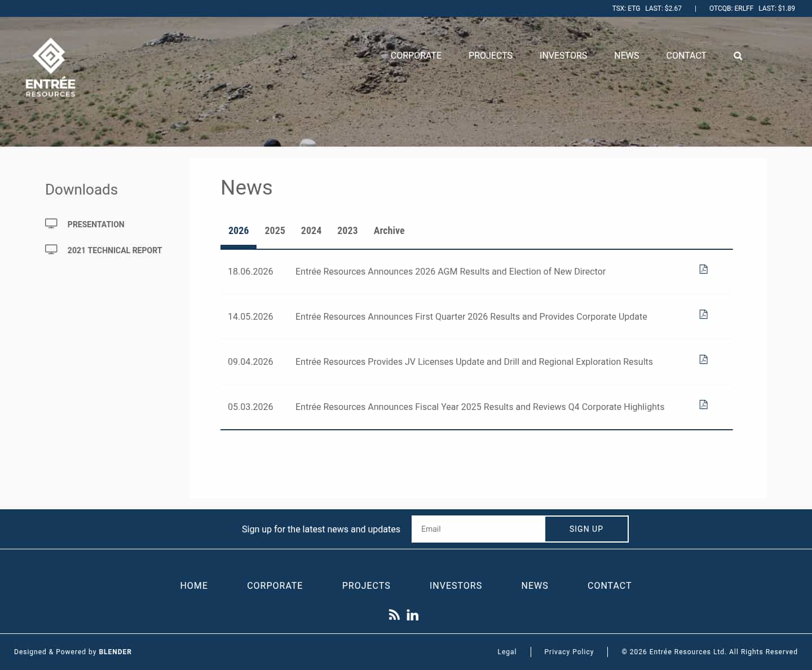The height and width of the screenshot is (670, 812).
Task: Open PDF icon for JV Licenses Update
Action: click(x=703, y=359)
